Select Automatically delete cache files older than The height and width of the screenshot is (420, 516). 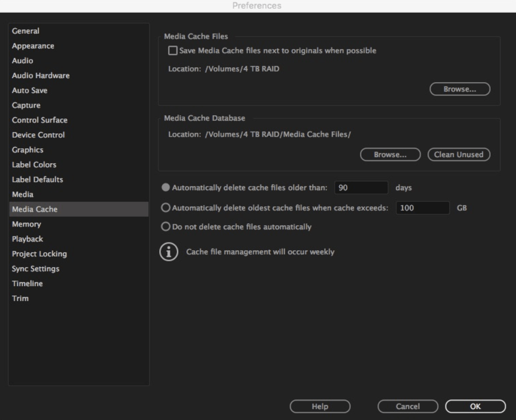[165, 187]
